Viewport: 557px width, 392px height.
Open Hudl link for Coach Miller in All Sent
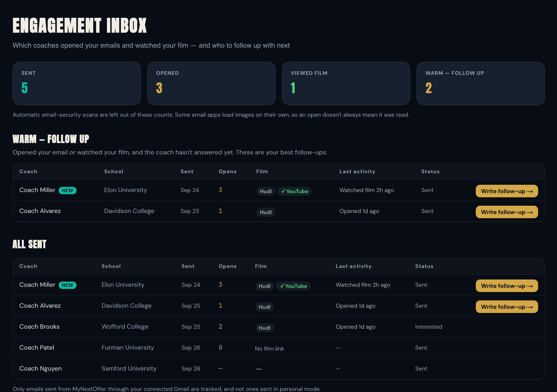[265, 286]
